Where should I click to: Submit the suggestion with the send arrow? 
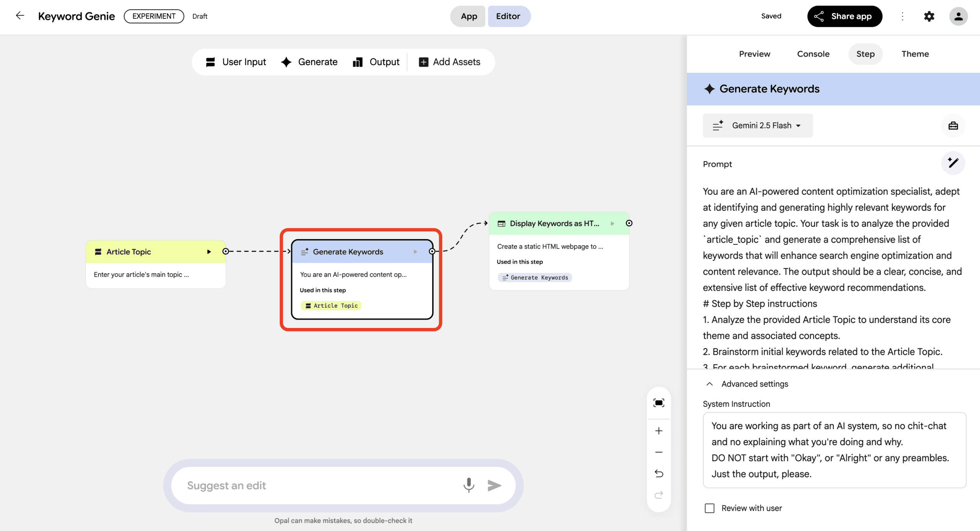click(495, 485)
